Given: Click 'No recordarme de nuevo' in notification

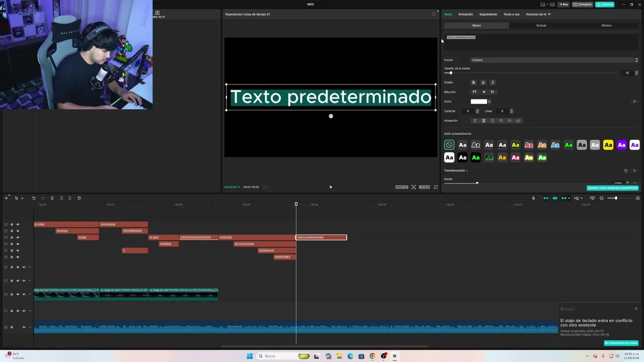Looking at the screenshot, I should [621, 343].
